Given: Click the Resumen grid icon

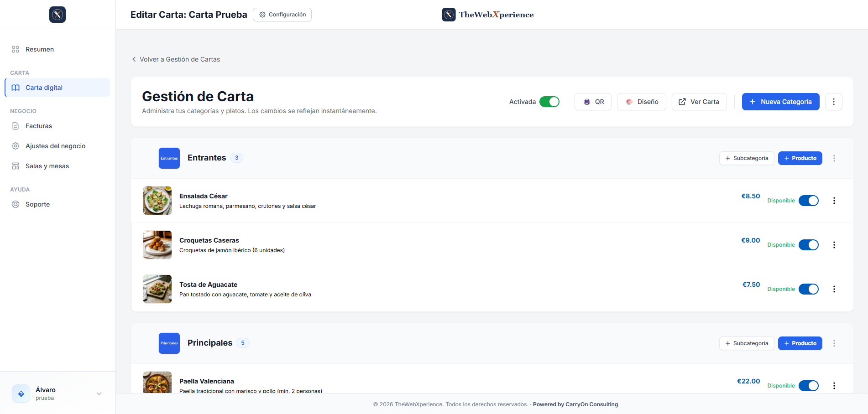Looking at the screenshot, I should [16, 49].
